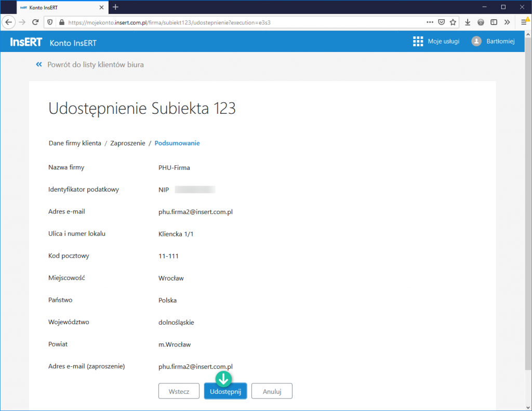
Task: Click scrollbar up arrow
Action: pos(528,34)
